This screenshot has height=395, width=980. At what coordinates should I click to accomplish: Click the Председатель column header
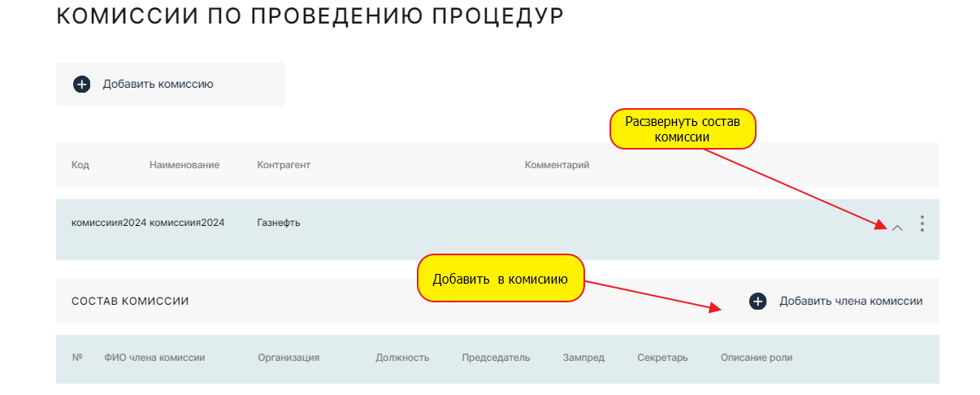(x=496, y=358)
